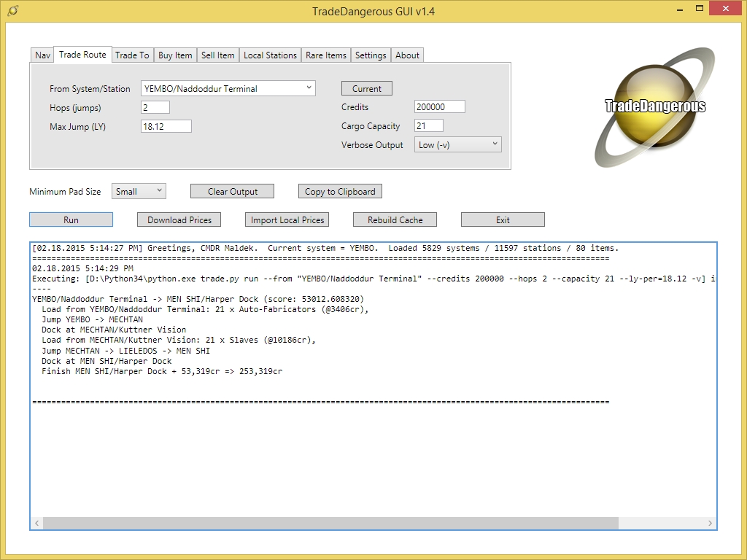Image resolution: width=747 pixels, height=560 pixels.
Task: Click the 'Dock at MECHTAN/Kuttner Vision' line
Action: tap(114, 330)
